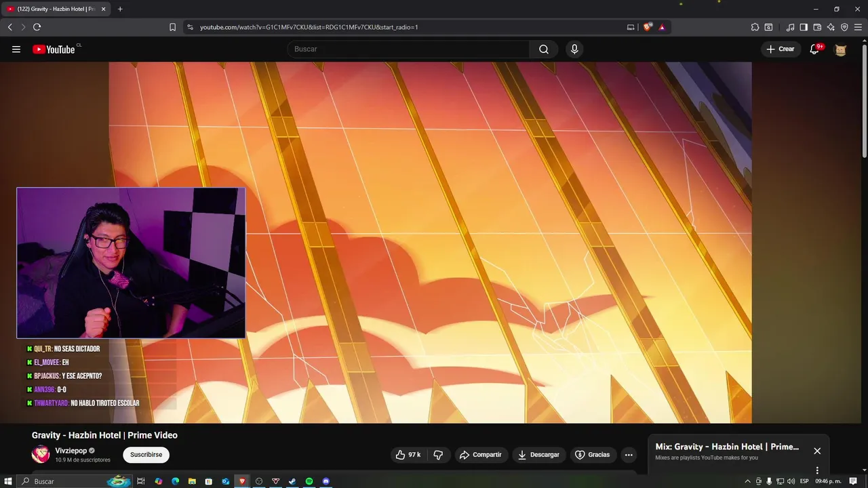
Task: Open the Mix playlist three-dot options
Action: point(817,470)
